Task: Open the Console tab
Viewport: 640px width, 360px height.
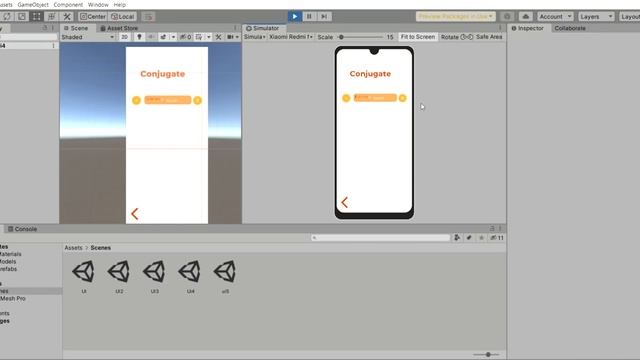Action: tap(22, 229)
